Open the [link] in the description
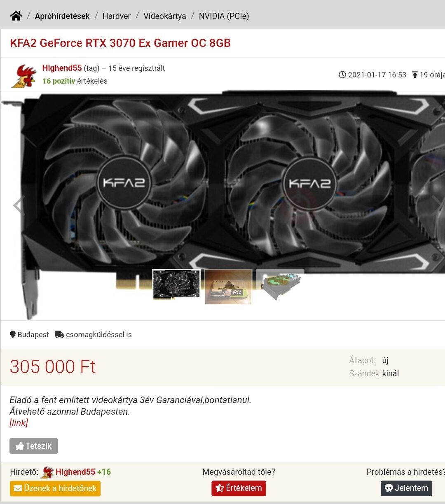This screenshot has height=504, width=445. [x=19, y=423]
